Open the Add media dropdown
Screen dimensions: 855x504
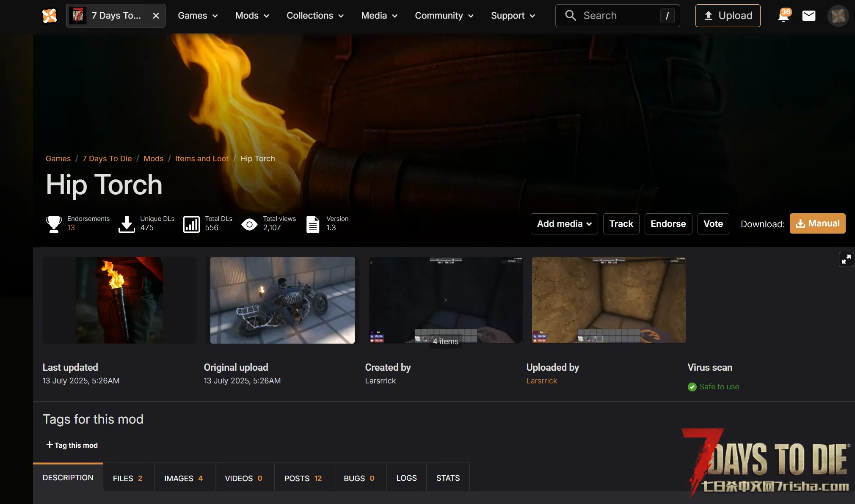(x=564, y=224)
